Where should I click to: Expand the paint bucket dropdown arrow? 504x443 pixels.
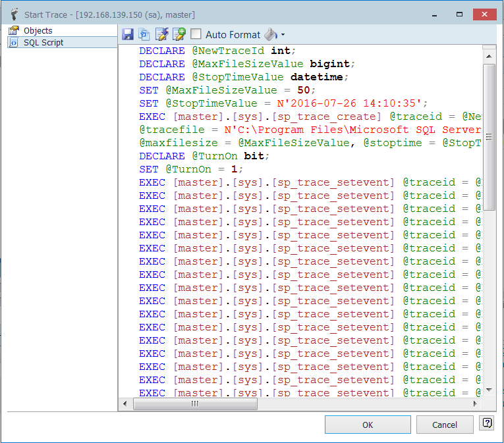coord(283,35)
